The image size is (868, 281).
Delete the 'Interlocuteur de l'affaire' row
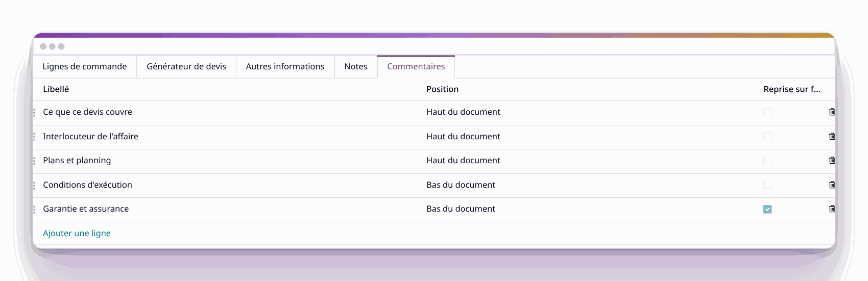click(x=832, y=137)
